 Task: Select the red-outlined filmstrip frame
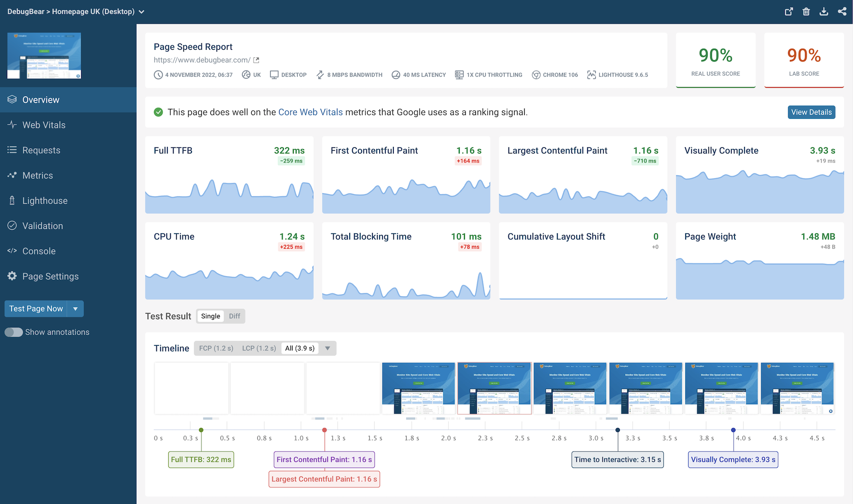[494, 388]
